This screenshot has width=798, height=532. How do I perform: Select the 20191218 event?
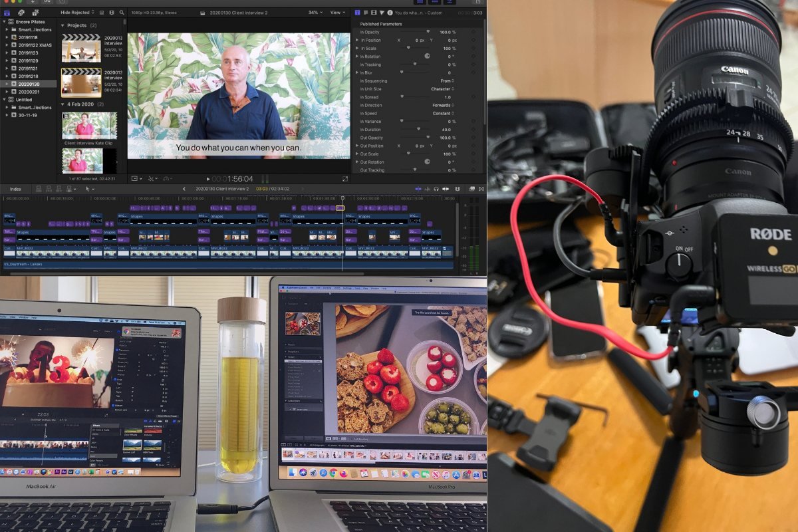pyautogui.click(x=28, y=76)
